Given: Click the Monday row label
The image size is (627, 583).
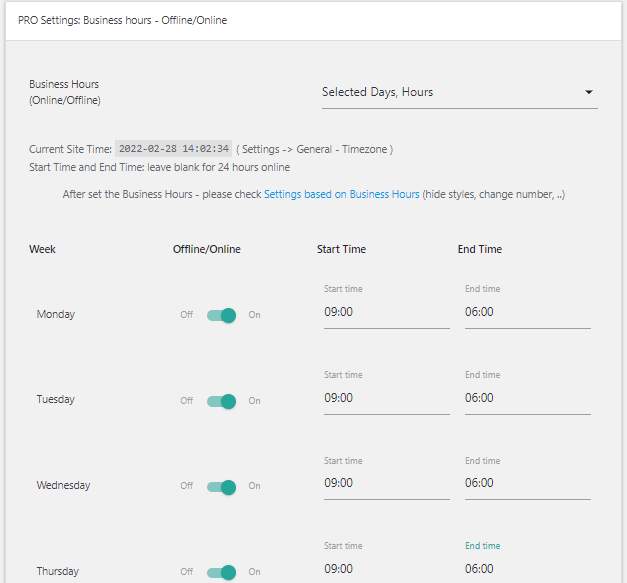Looking at the screenshot, I should point(56,314).
